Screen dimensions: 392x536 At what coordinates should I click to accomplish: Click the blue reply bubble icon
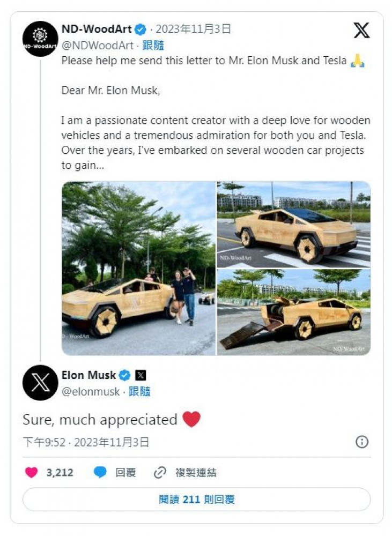click(x=100, y=472)
